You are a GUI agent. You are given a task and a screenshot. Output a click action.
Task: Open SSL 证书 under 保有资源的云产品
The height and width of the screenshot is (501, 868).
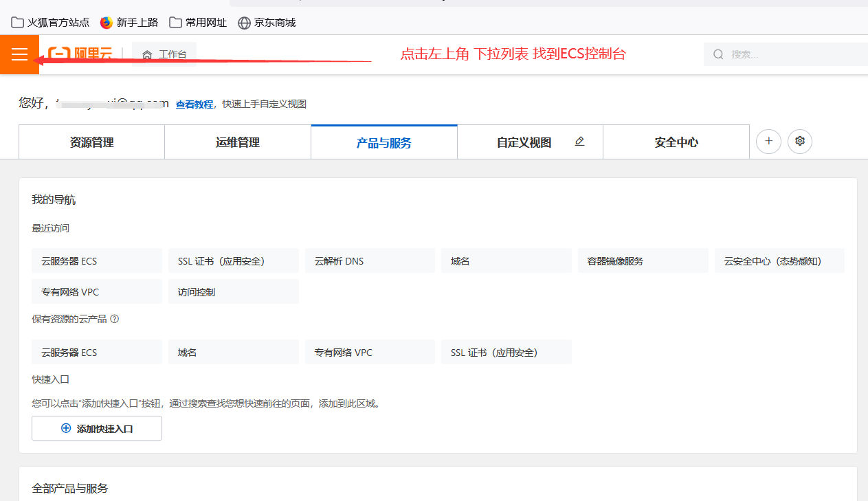507,352
